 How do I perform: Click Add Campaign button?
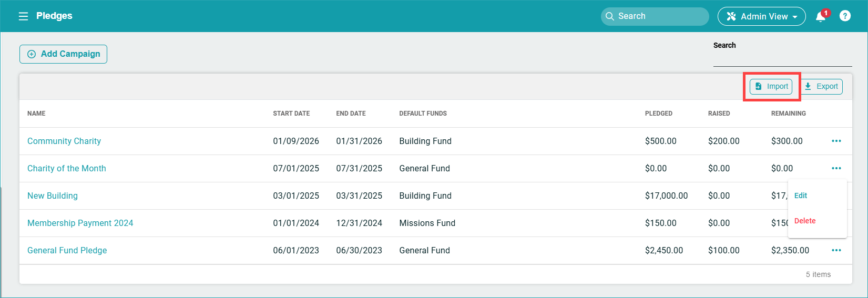(63, 54)
